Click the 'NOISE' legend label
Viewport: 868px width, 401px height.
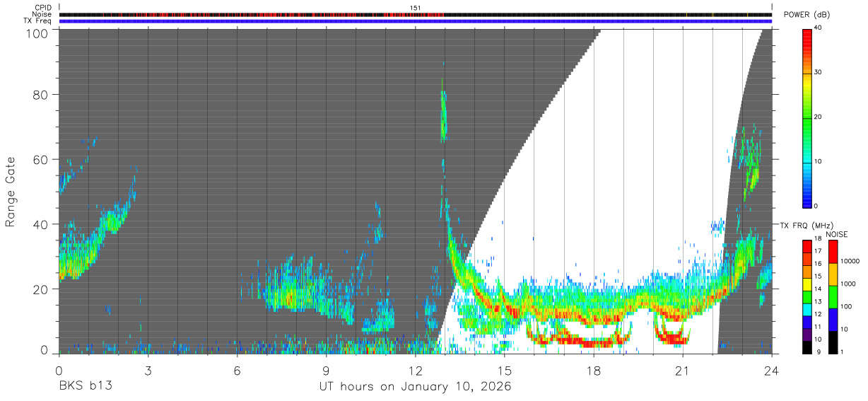click(838, 234)
